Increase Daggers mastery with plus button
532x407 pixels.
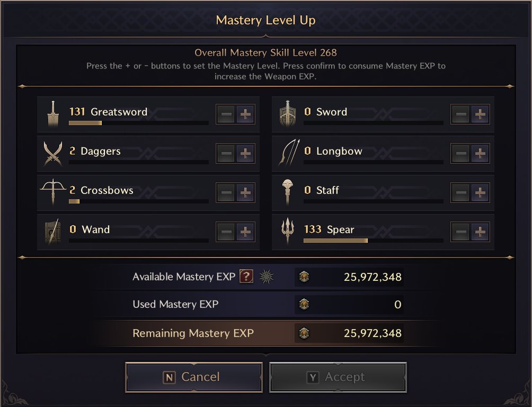(x=245, y=154)
